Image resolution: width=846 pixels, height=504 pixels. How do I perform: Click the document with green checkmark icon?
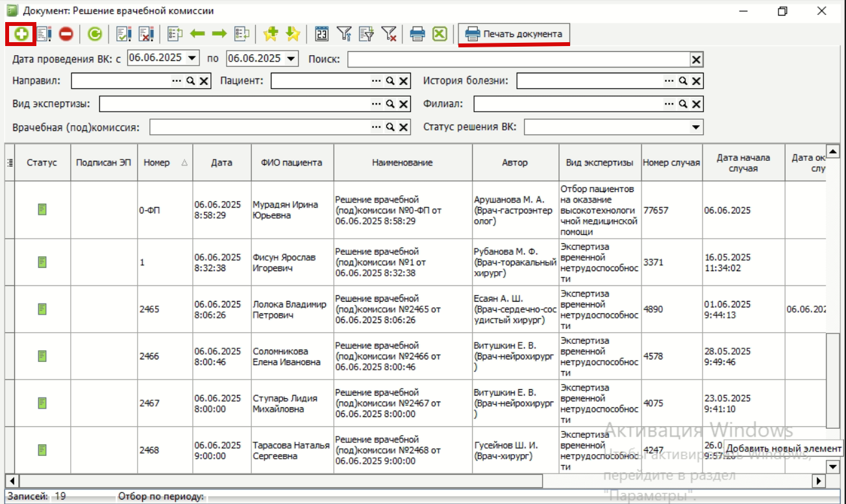[123, 34]
